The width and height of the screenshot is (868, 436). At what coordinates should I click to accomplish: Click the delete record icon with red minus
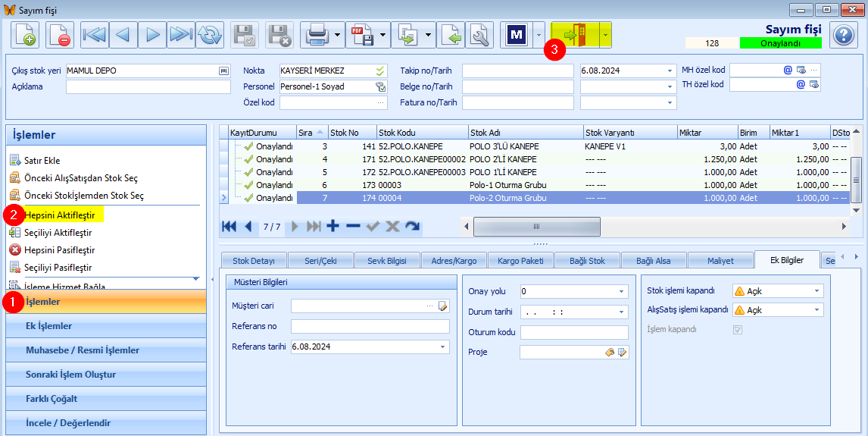pyautogui.click(x=60, y=35)
